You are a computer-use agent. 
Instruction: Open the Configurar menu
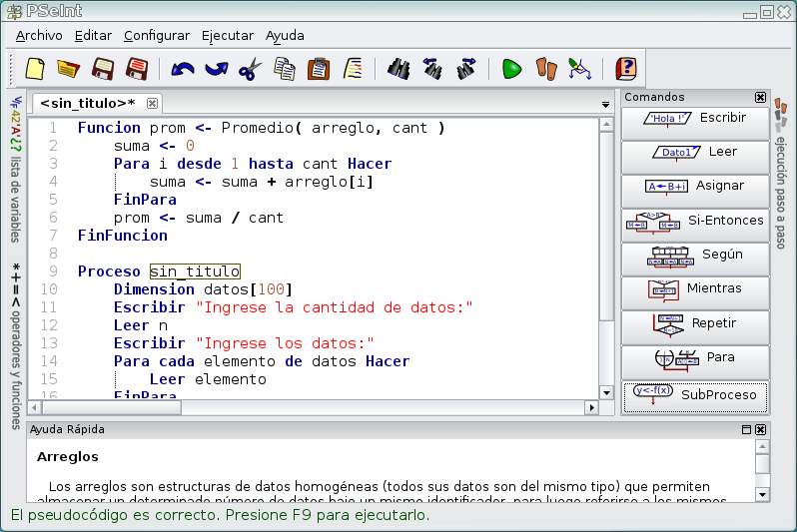click(x=157, y=36)
